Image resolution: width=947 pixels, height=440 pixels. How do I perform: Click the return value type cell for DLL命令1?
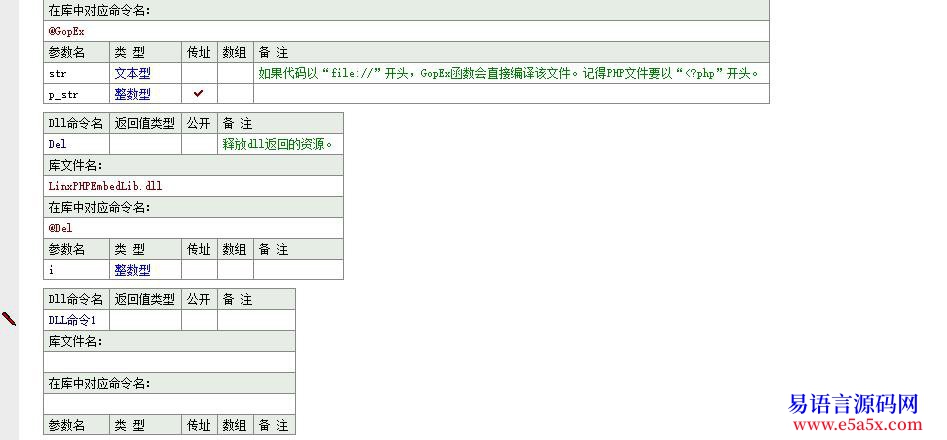(145, 320)
